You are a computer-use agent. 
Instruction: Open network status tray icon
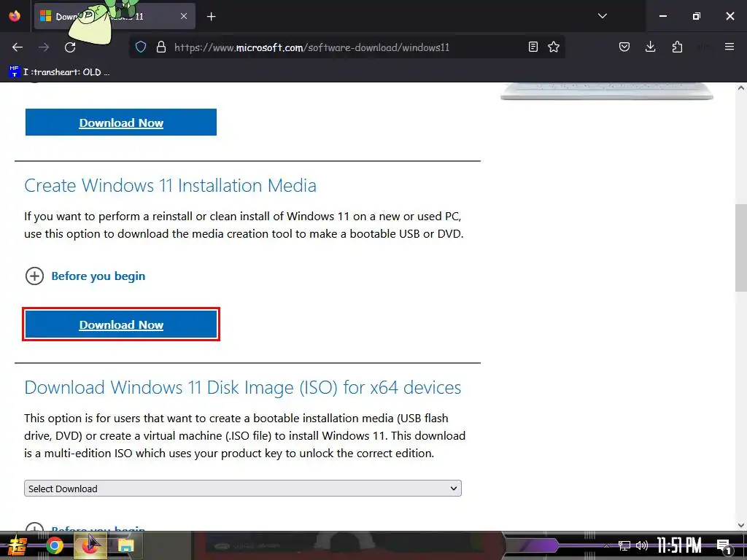[x=624, y=545]
